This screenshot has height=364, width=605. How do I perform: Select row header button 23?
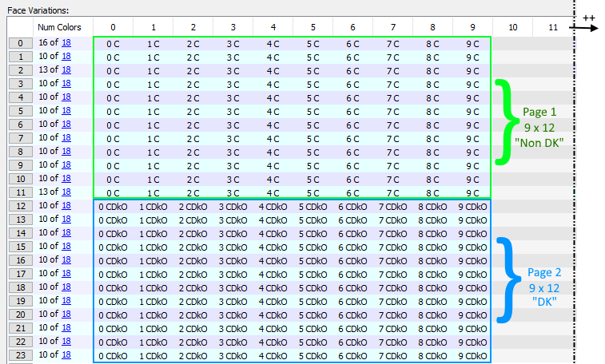(19, 355)
